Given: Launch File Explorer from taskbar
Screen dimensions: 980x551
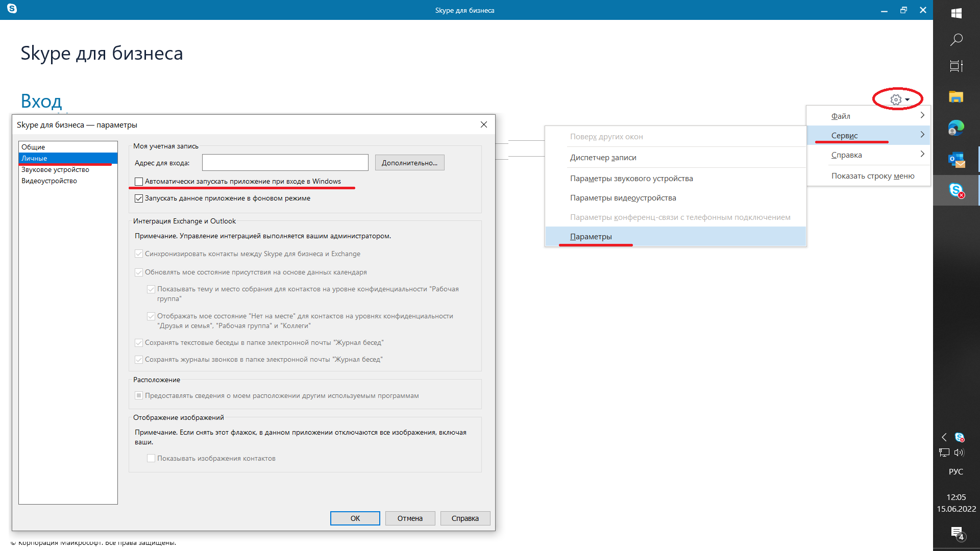Looking at the screenshot, I should click(x=957, y=97).
